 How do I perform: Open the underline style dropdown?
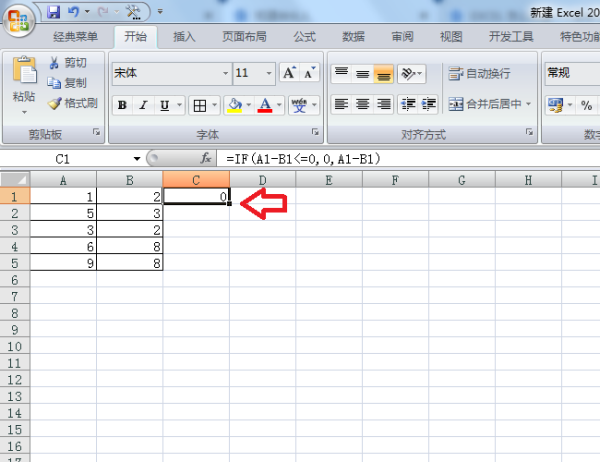click(179, 105)
